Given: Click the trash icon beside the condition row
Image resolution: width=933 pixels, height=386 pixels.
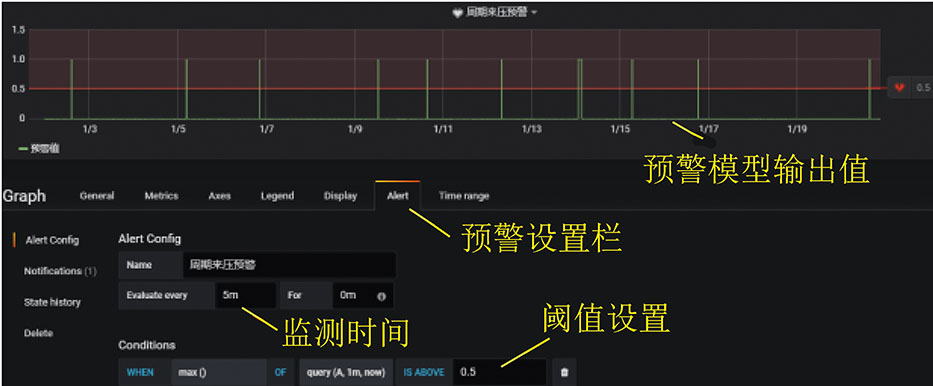Looking at the screenshot, I should pos(564,372).
